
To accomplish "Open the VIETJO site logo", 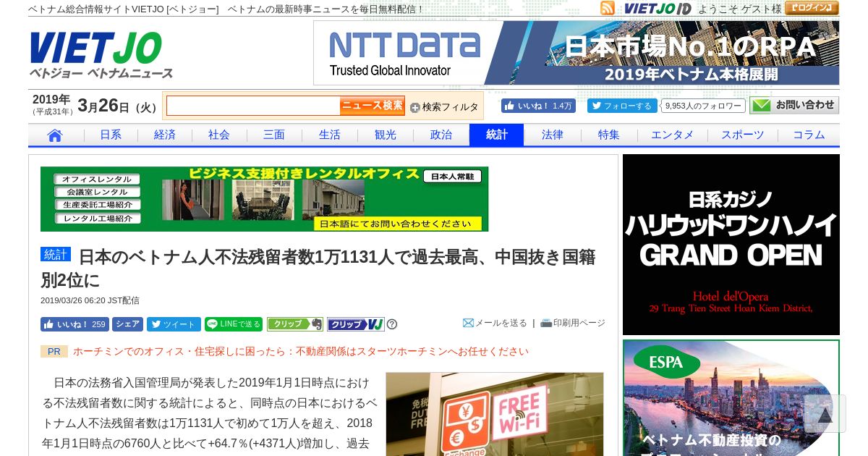I will coord(101,55).
